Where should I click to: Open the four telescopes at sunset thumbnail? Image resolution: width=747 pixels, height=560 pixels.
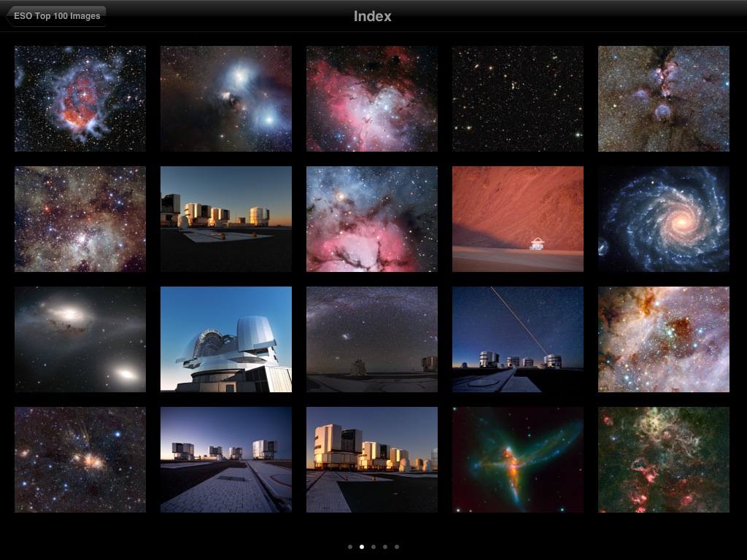tap(225, 219)
